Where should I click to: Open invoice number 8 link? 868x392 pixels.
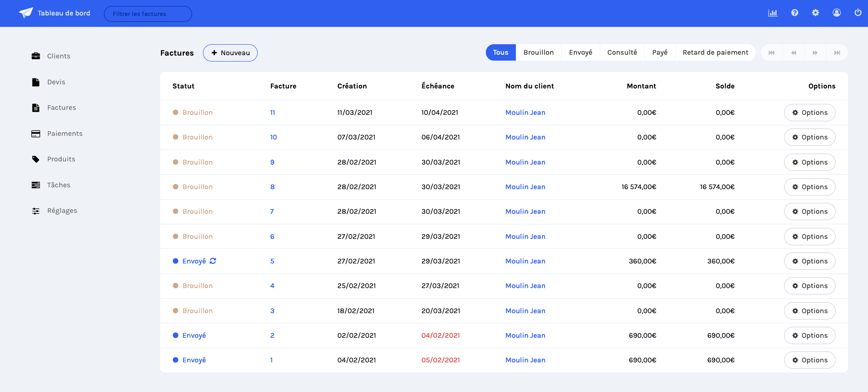pyautogui.click(x=272, y=187)
